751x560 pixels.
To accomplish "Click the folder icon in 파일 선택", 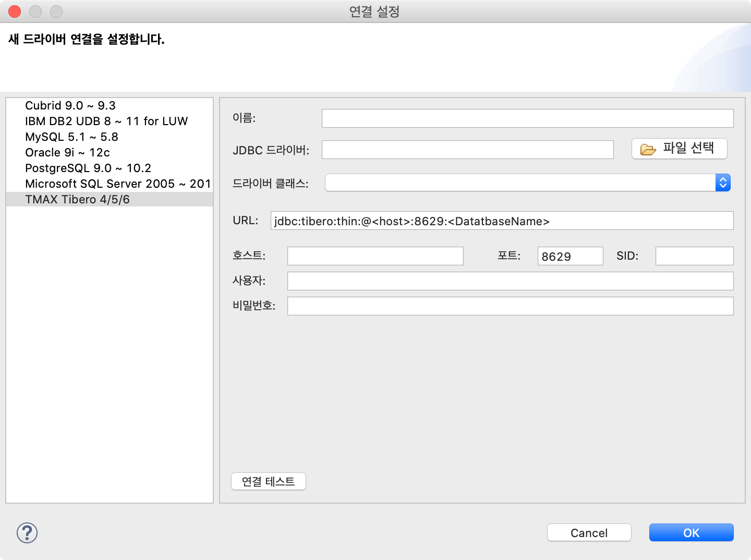I will tap(648, 150).
